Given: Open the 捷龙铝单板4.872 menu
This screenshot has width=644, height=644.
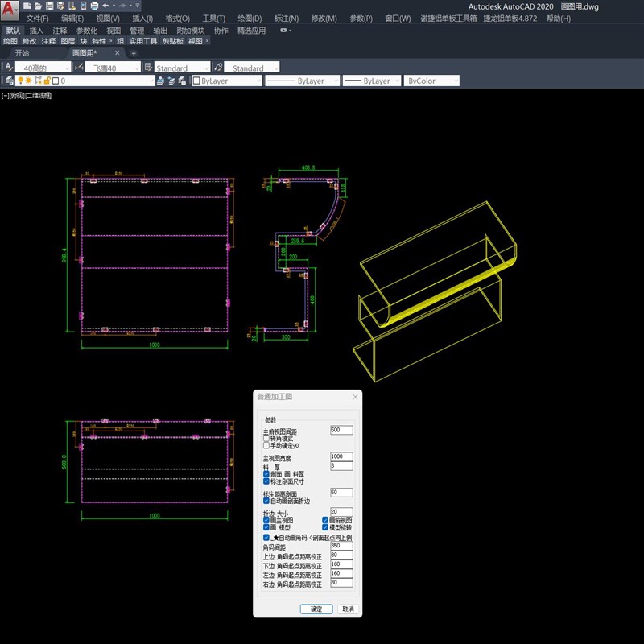Looking at the screenshot, I should click(x=510, y=19).
